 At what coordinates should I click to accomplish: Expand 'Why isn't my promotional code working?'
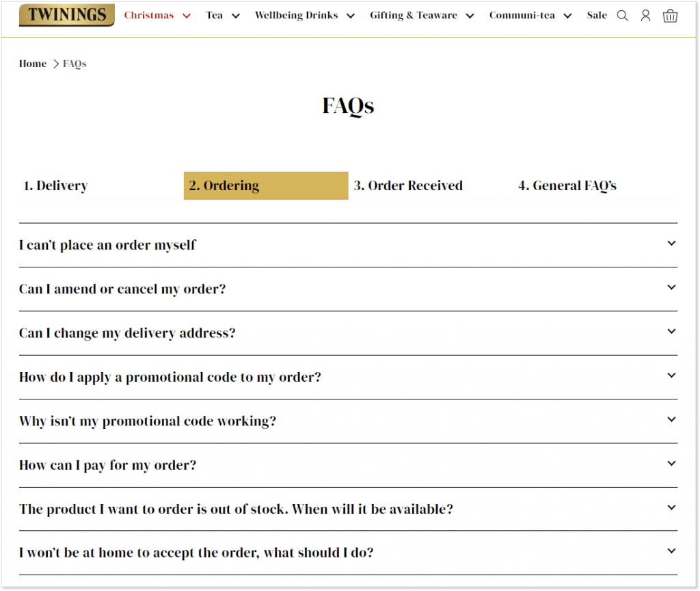click(x=671, y=419)
